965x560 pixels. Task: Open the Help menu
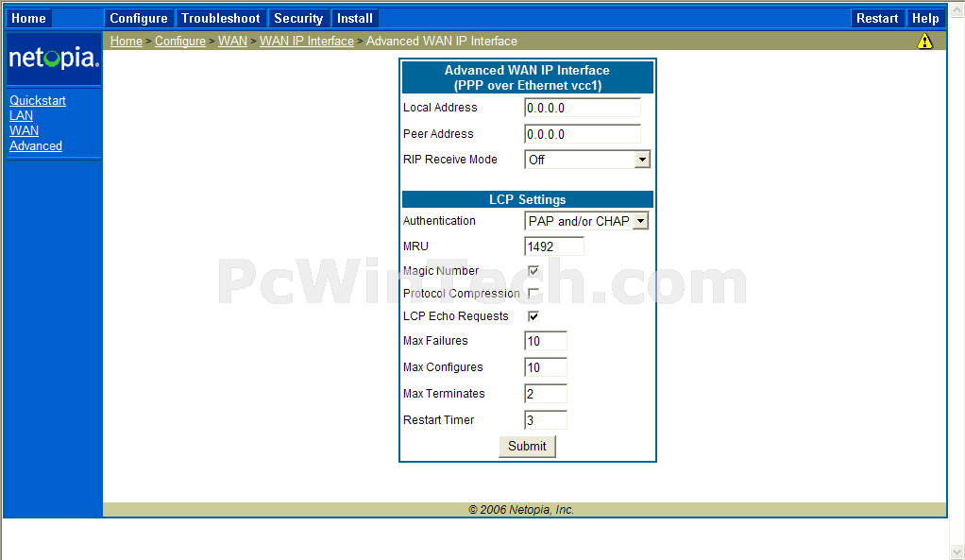925,19
